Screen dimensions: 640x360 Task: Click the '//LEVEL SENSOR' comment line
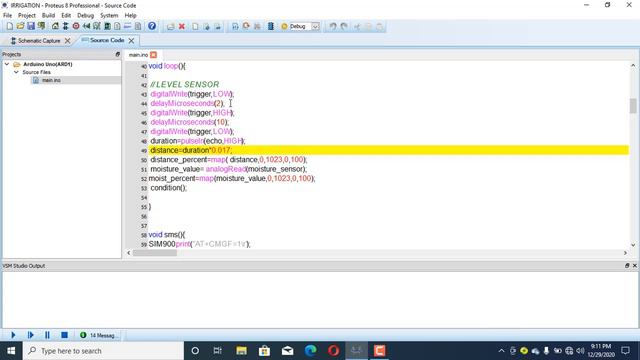[x=184, y=84]
